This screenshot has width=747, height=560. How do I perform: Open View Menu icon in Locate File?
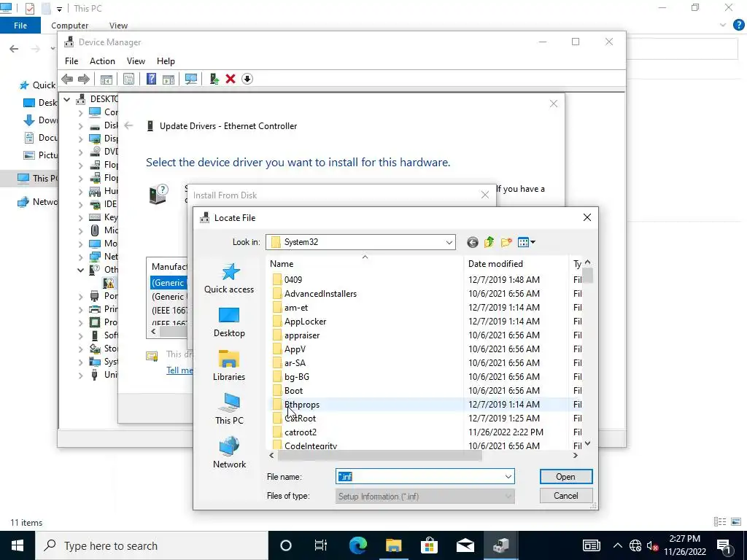tap(526, 242)
